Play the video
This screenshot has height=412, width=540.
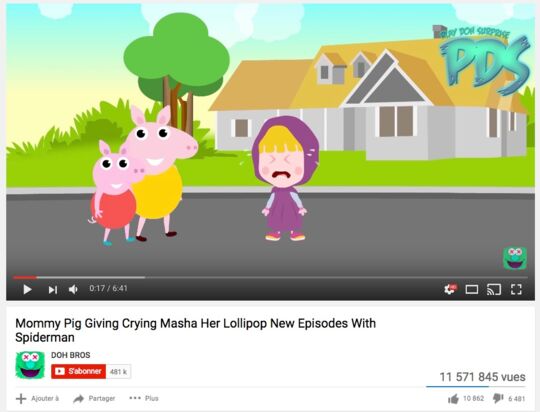(x=27, y=289)
